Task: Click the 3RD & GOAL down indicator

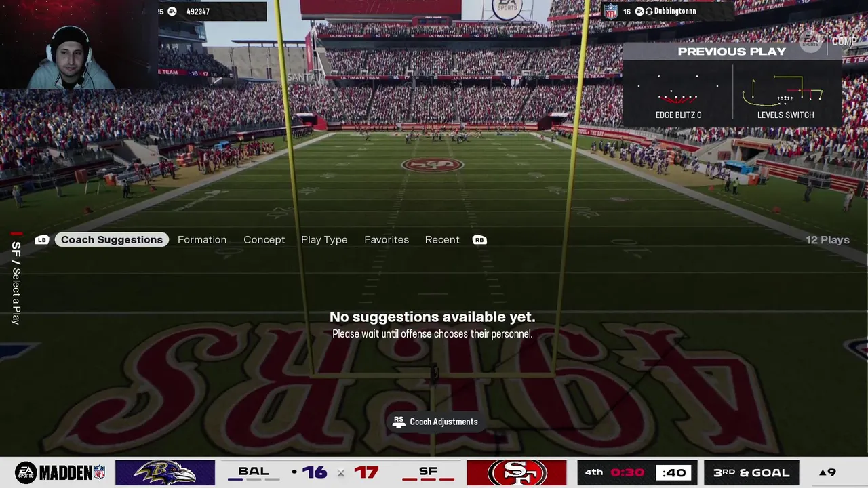Action: pos(751,472)
